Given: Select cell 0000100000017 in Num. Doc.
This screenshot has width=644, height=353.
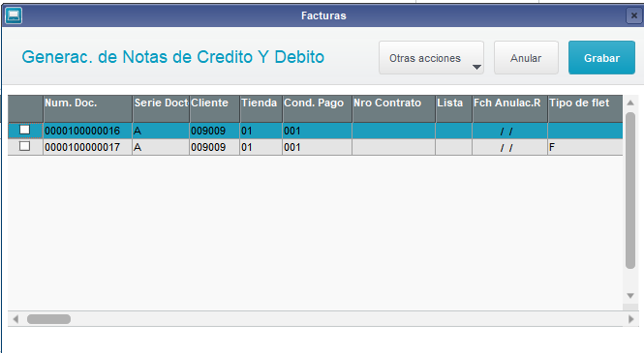Looking at the screenshot, I should (x=87, y=147).
